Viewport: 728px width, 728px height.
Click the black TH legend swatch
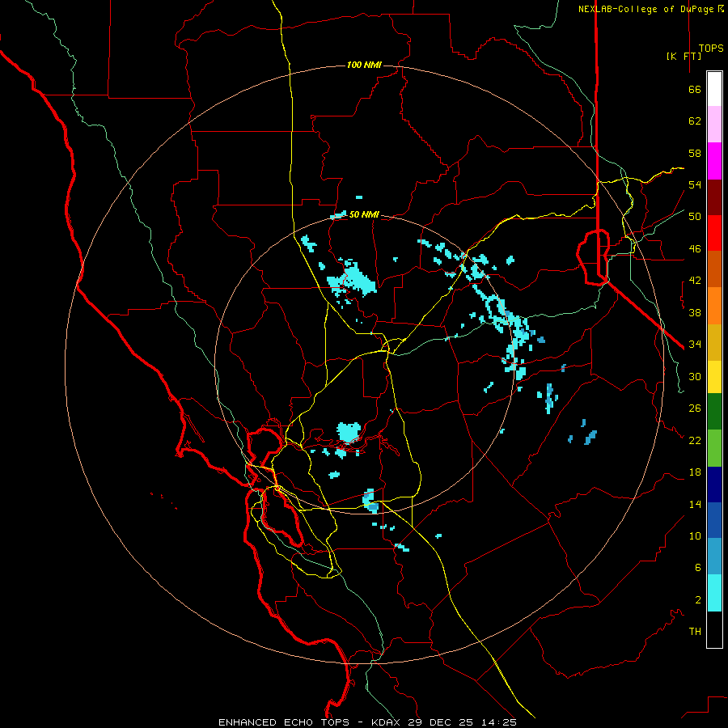point(714,629)
